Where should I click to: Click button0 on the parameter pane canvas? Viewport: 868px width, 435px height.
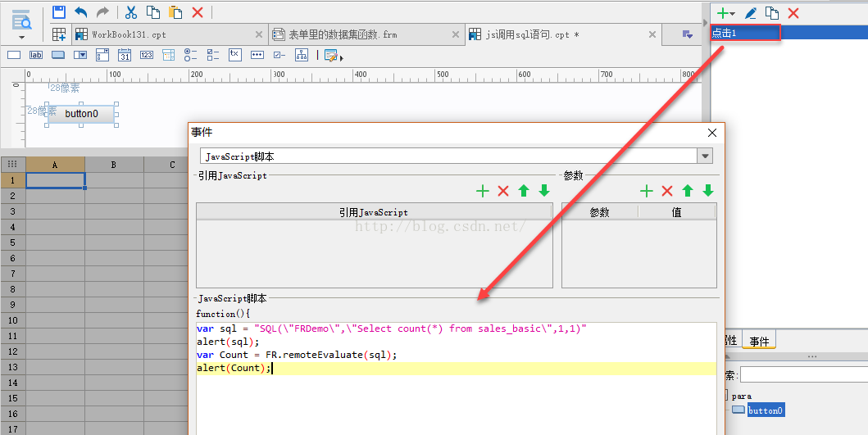81,114
